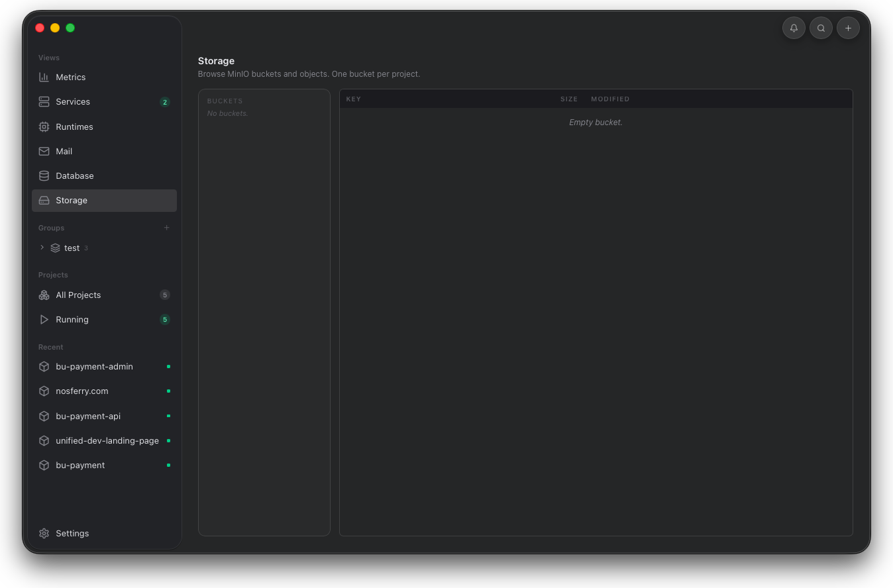The image size is (893, 588).
Task: Click the Storage page title
Action: point(216,61)
